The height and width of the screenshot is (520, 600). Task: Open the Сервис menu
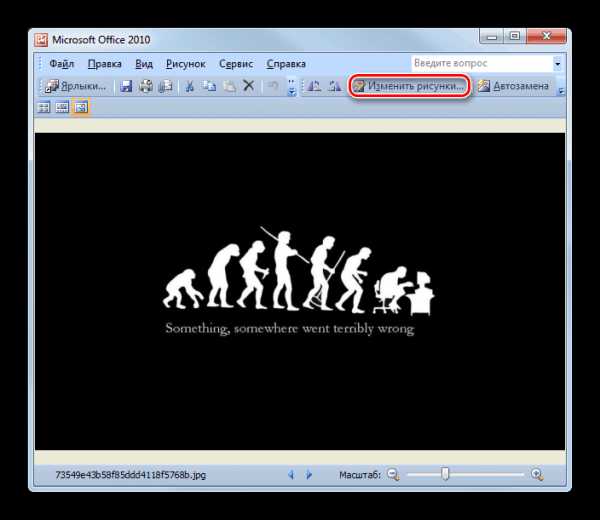[x=236, y=64]
